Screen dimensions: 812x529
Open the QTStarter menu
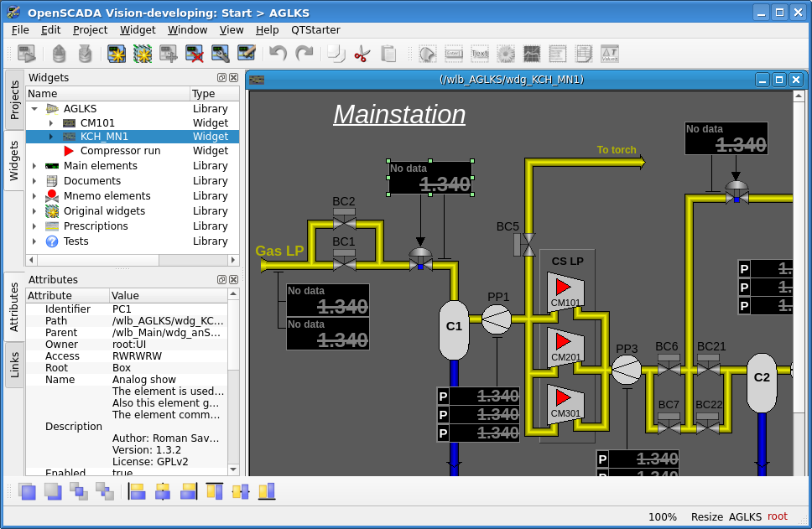(x=315, y=29)
